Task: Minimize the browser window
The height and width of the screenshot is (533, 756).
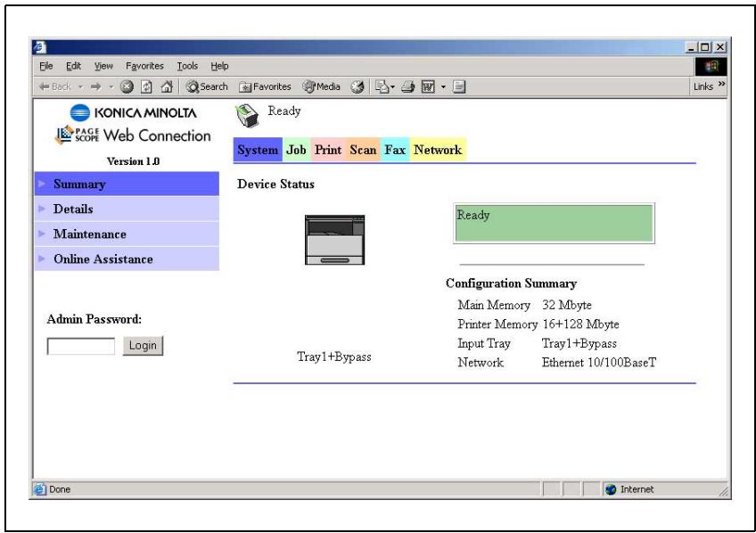Action: tap(691, 47)
